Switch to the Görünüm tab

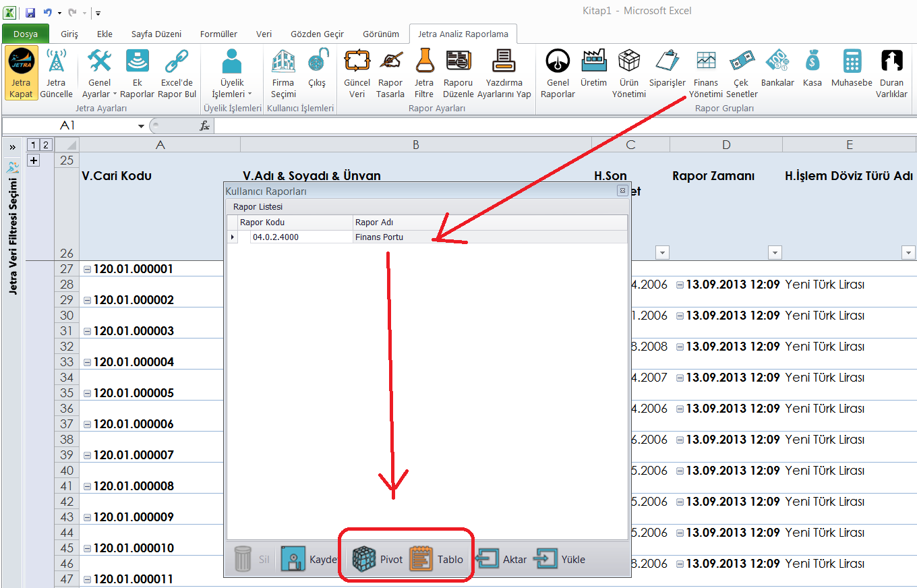[381, 34]
